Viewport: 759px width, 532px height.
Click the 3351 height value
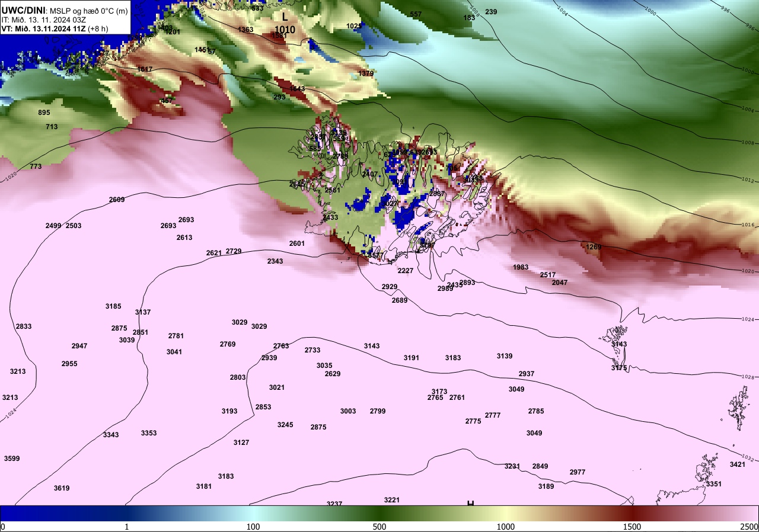pyautogui.click(x=714, y=484)
